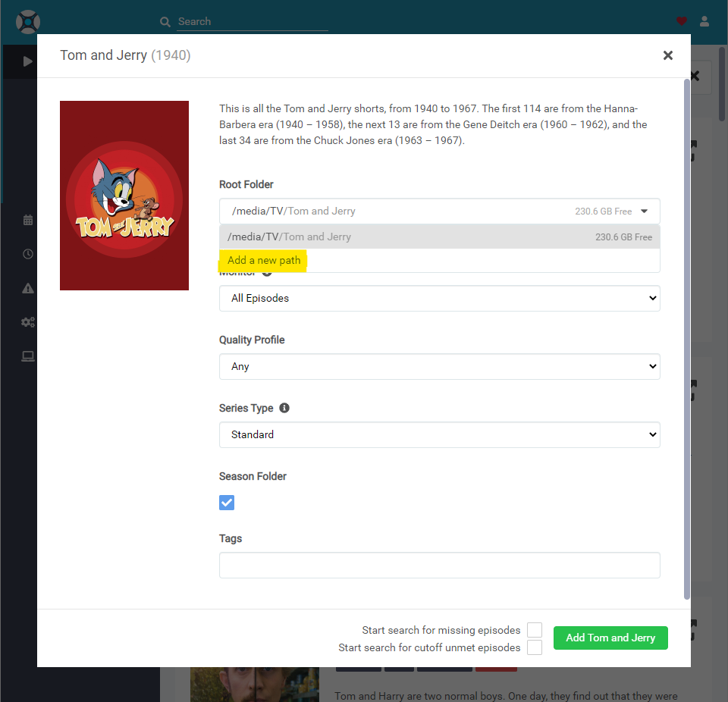This screenshot has width=728, height=702.
Task: Click the search magnifier icon
Action: (165, 22)
